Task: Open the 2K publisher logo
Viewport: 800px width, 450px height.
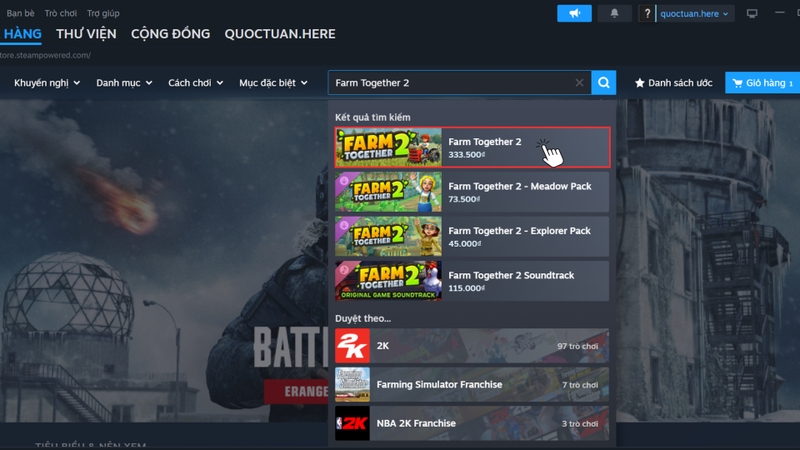Action: [x=353, y=346]
